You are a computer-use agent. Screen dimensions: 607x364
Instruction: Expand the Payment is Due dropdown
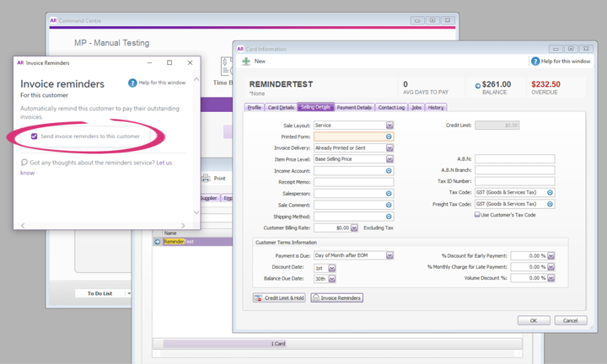389,255
